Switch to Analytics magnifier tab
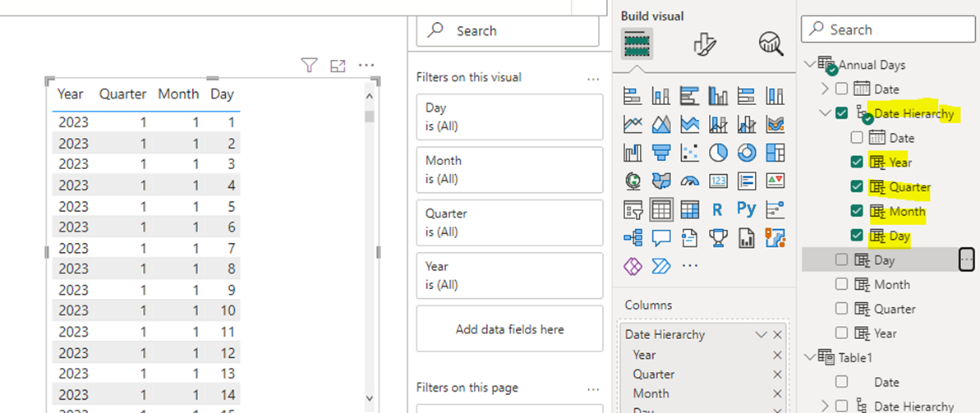This screenshot has width=980, height=413. tap(771, 44)
